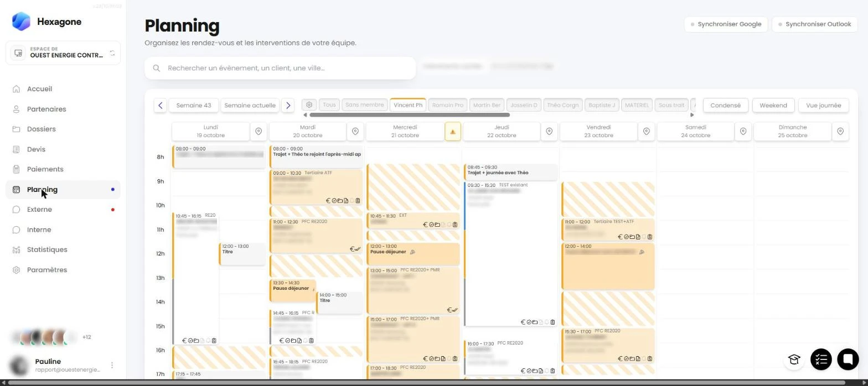
Task: Open Thursday's Trajet + journée avec Théo
Action: click(x=510, y=172)
